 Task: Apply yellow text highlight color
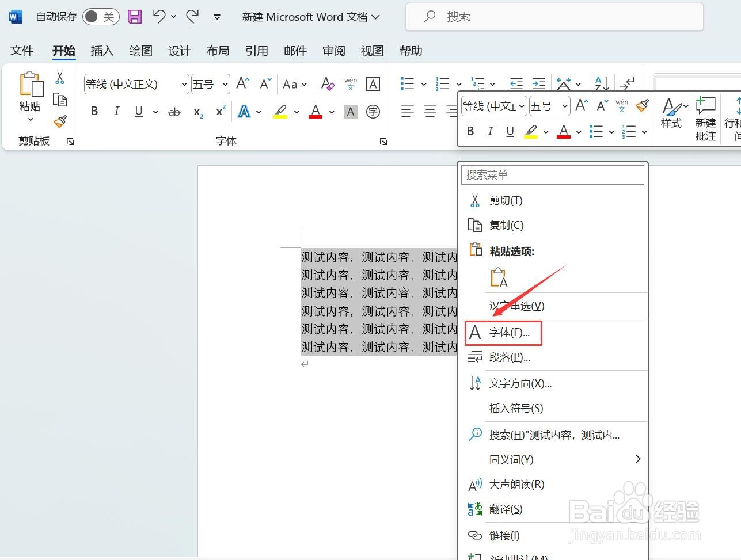pyautogui.click(x=282, y=111)
